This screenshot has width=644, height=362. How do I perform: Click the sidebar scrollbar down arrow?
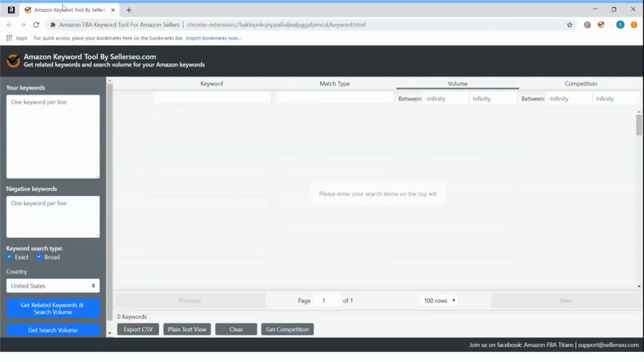(x=110, y=333)
